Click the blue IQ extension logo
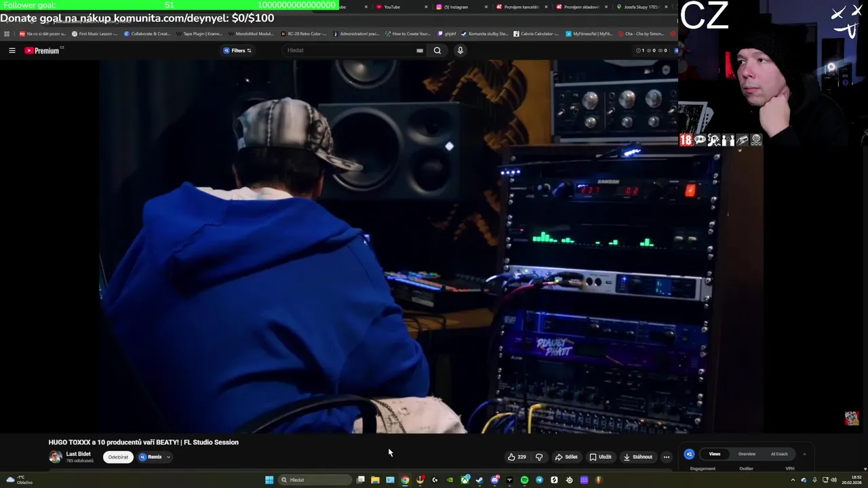Image resolution: width=868 pixels, height=488 pixels. point(690,454)
